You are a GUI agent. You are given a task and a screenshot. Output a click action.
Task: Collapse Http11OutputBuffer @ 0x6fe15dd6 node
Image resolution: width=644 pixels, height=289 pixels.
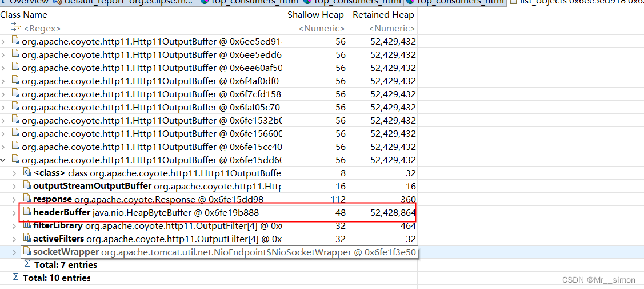pos(3,160)
